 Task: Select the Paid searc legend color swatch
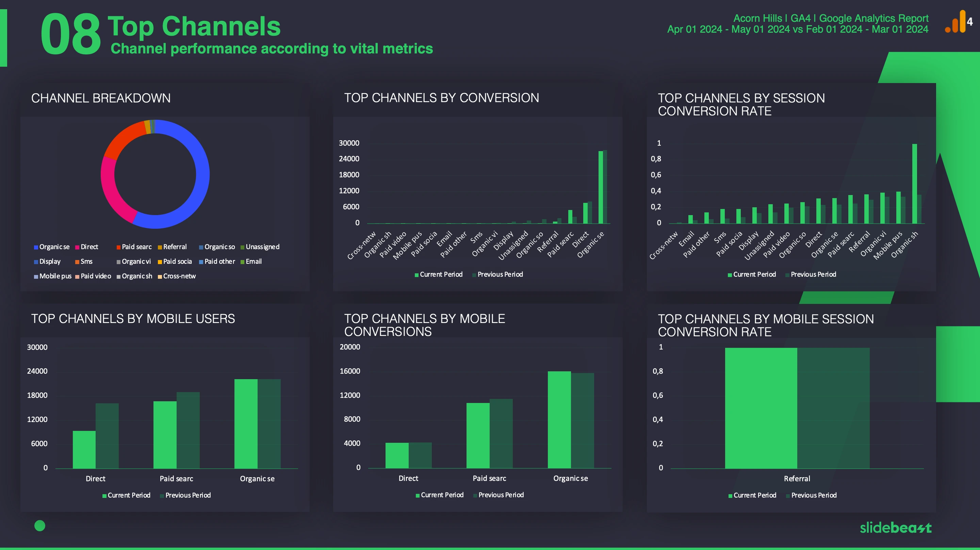tap(118, 247)
